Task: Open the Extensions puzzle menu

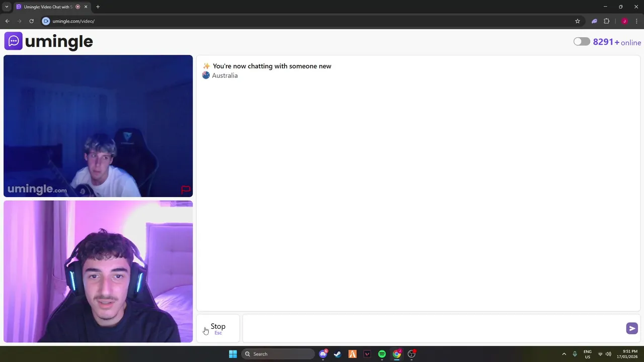Action: [x=606, y=21]
